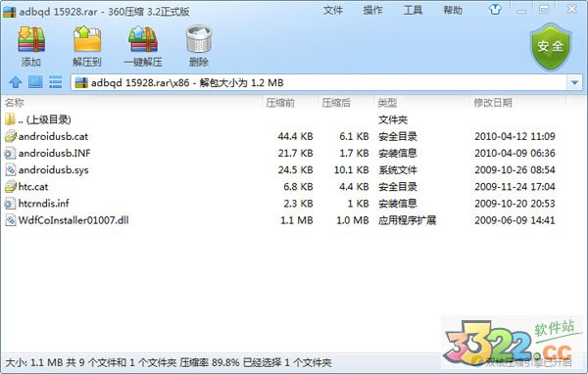Maximize the 360压缩 window
The height and width of the screenshot is (374, 588).
coord(544,10)
